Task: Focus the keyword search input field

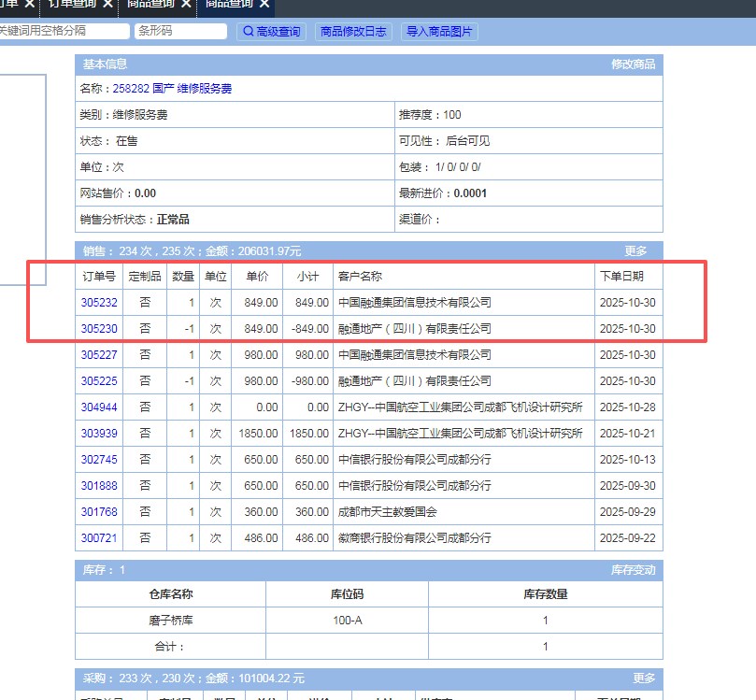Action: point(64,32)
